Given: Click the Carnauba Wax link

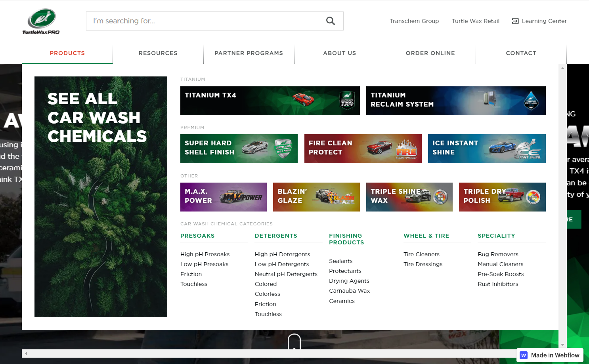Looking at the screenshot, I should click(349, 290).
